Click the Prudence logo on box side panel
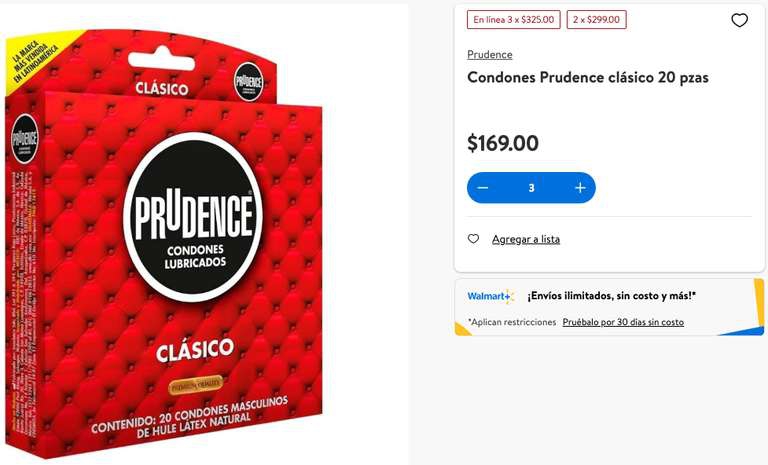 [24, 139]
